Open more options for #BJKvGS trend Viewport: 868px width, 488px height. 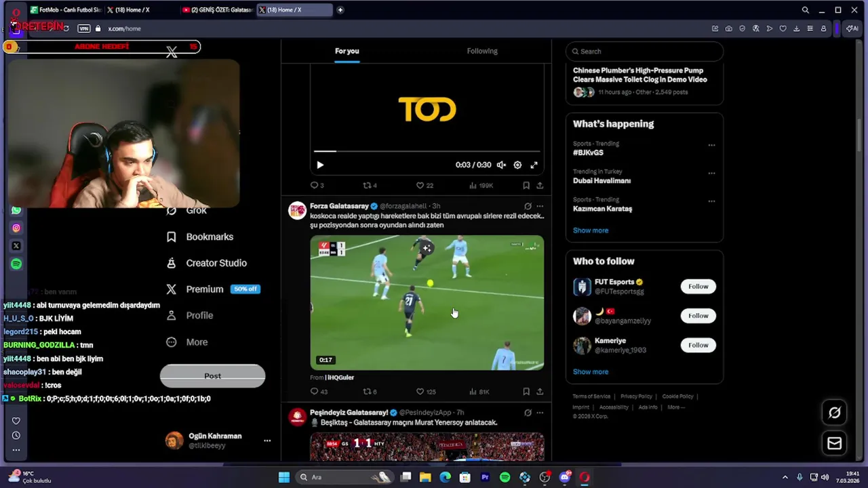[711, 144]
